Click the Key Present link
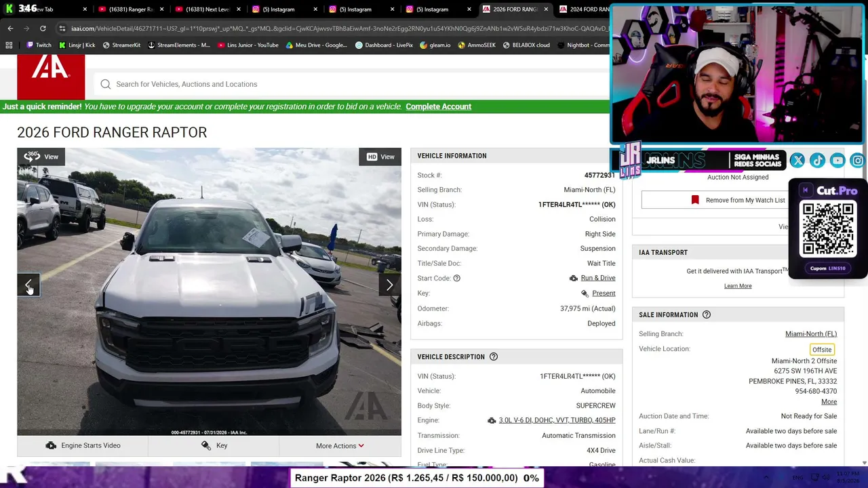Screen dimensions: 868x488 click(604, 293)
